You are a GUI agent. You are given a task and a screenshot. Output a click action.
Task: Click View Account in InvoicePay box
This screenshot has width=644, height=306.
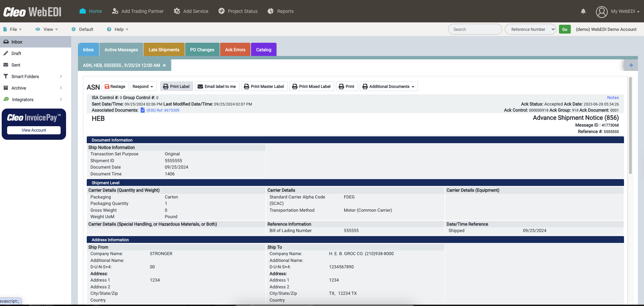click(x=34, y=130)
